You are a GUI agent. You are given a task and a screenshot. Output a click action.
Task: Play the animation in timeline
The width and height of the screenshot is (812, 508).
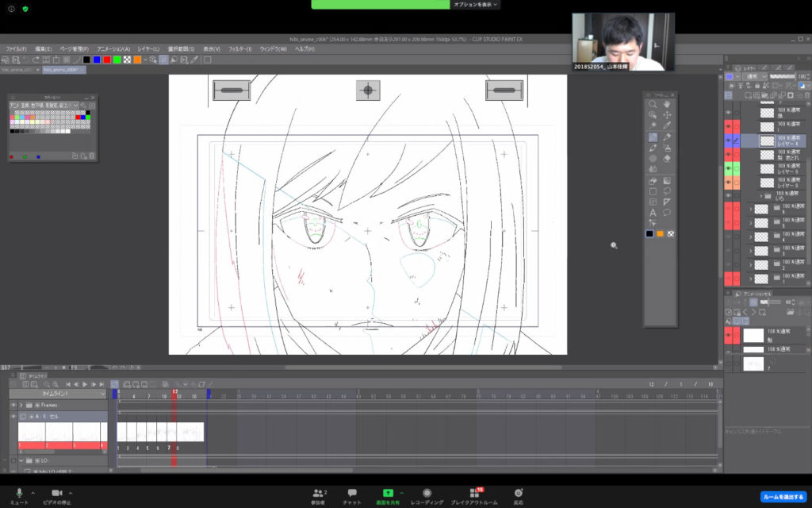85,384
